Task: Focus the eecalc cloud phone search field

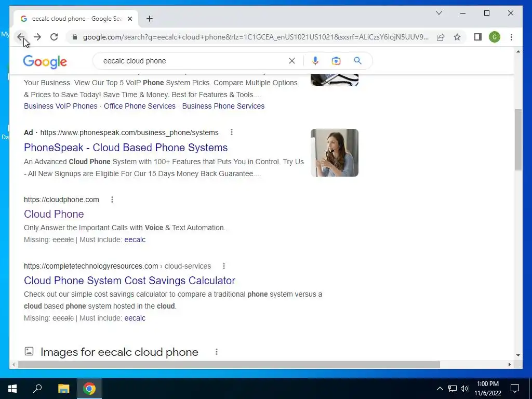Action: tap(193, 61)
